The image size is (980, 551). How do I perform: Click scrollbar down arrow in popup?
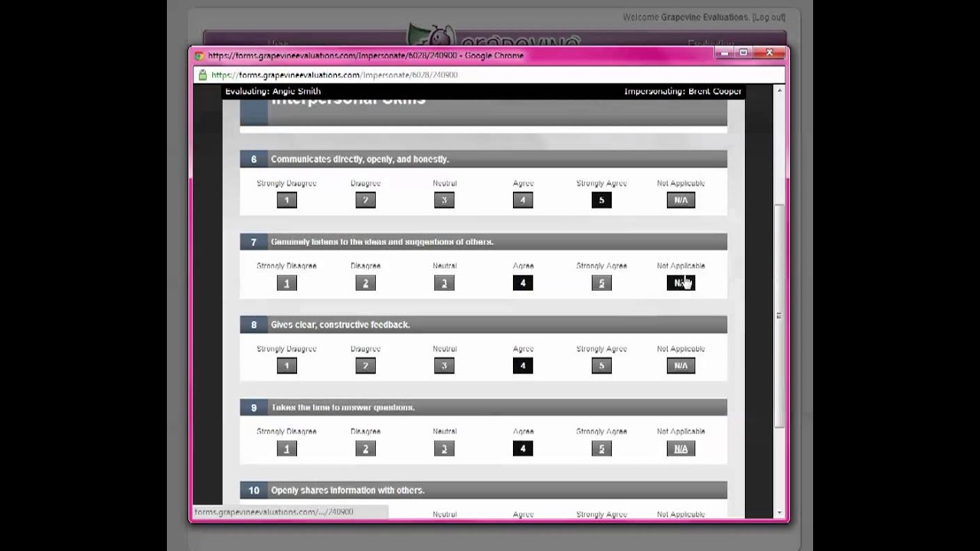point(779,513)
